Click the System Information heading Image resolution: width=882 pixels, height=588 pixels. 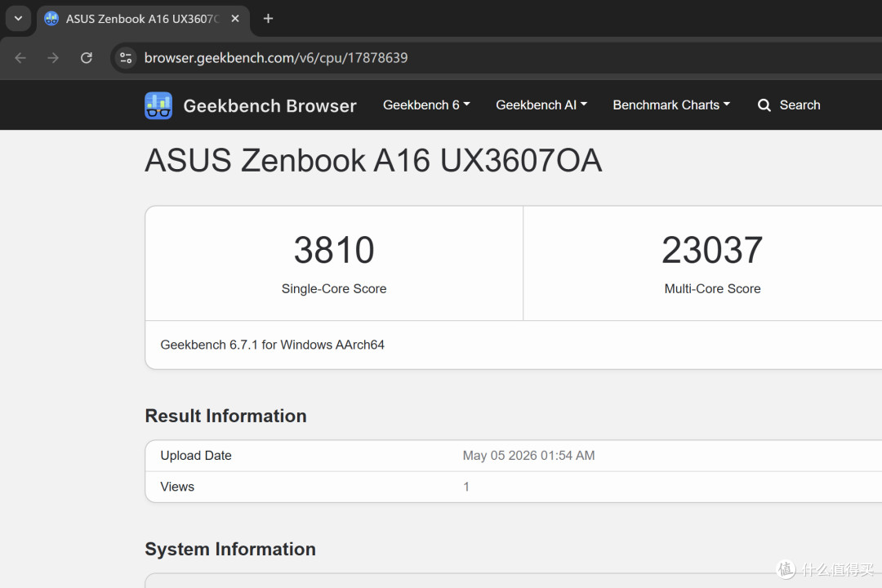point(230,549)
